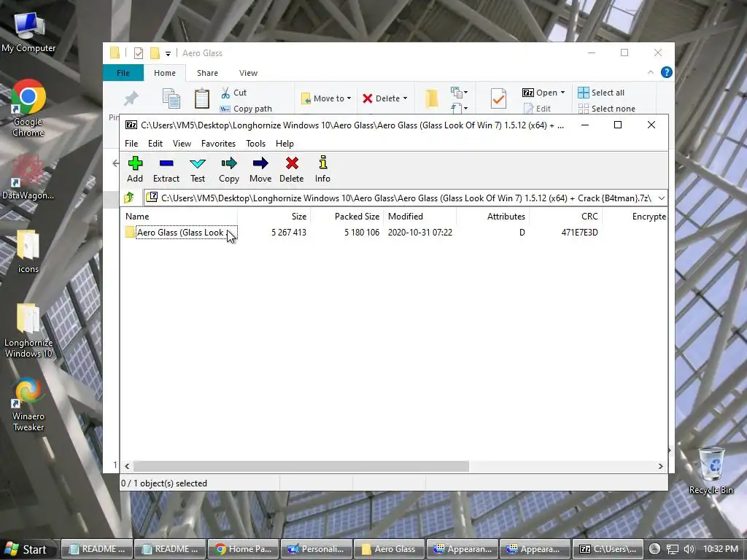This screenshot has height=560, width=747.
Task: Click the back arrow in Explorer window
Action: (115, 163)
